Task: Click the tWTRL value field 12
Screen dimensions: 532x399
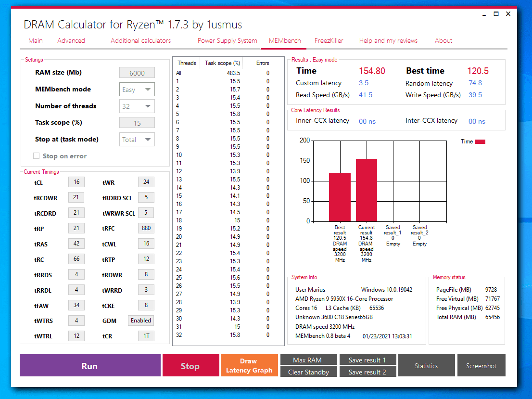Action: coord(76,336)
